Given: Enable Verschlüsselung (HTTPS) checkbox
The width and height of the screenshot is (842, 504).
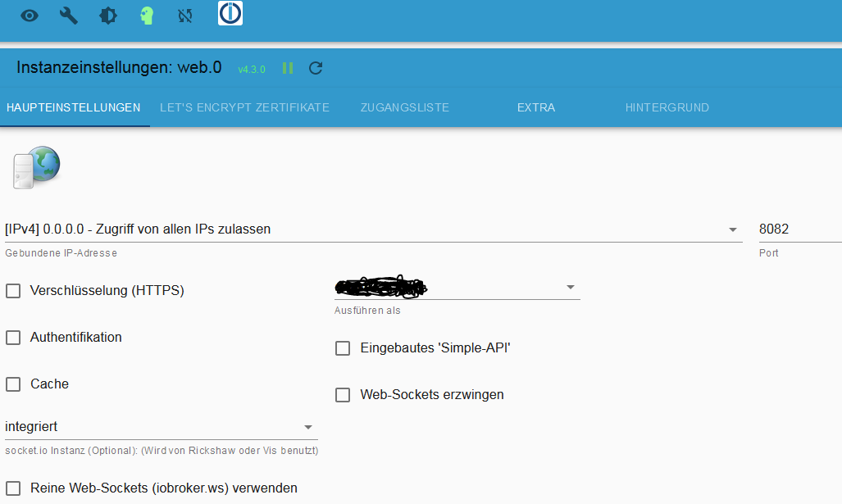Looking at the screenshot, I should [x=13, y=291].
